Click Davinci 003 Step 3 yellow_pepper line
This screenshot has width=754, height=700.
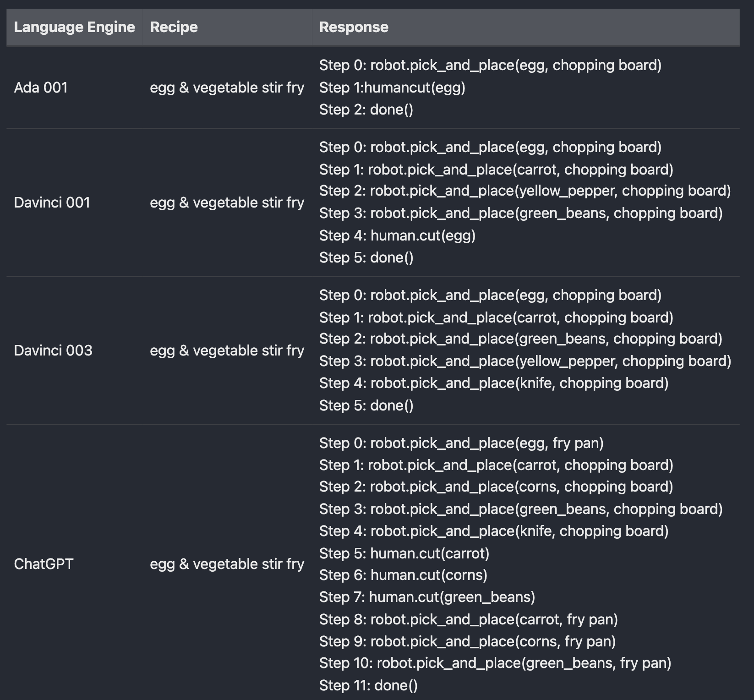click(525, 361)
